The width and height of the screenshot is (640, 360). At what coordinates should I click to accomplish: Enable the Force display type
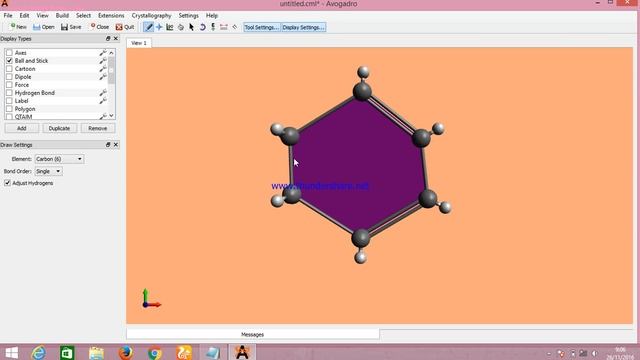9,85
